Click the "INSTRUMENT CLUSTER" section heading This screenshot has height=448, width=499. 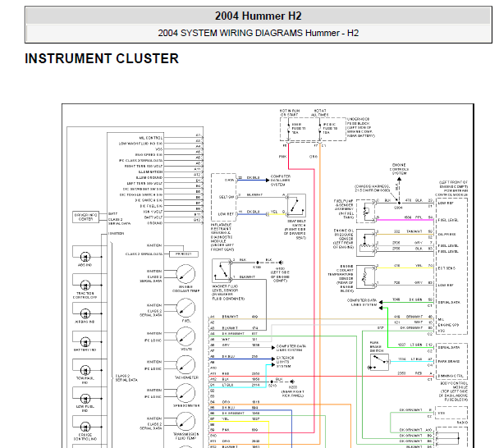(x=102, y=58)
